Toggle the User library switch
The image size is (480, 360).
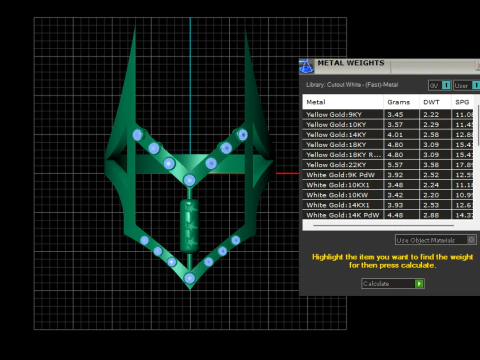(476, 85)
